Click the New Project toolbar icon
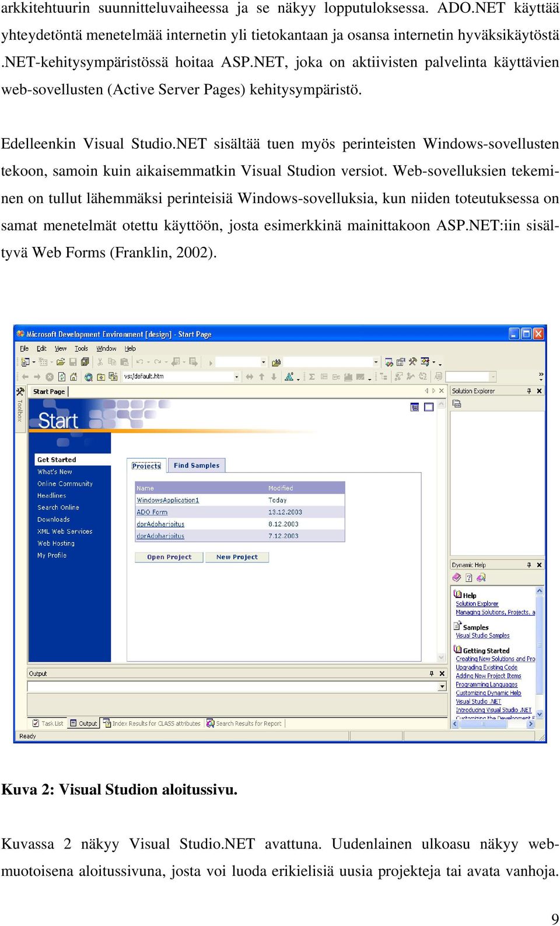This screenshot has width=560, height=926. coord(25,362)
